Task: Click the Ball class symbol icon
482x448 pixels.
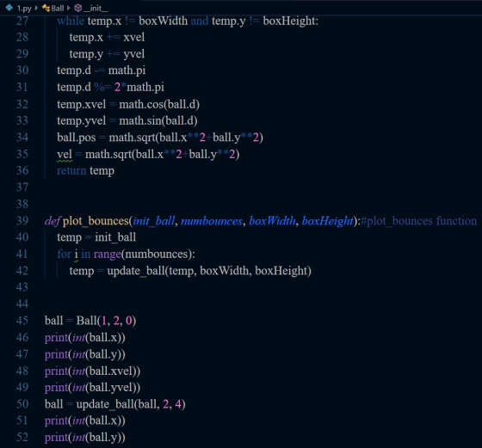Action: pos(46,8)
